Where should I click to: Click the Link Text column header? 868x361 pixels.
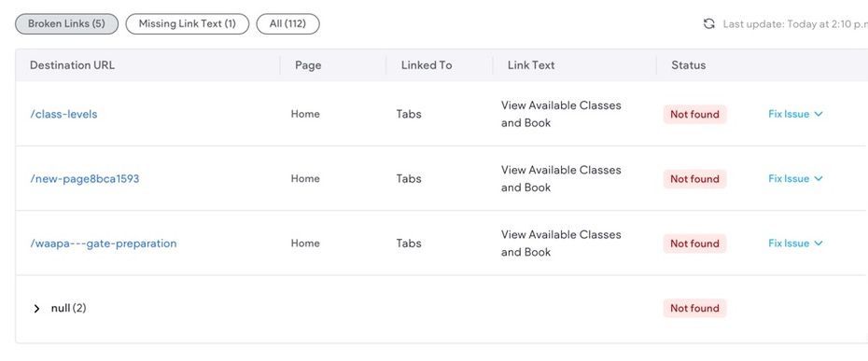click(x=531, y=65)
